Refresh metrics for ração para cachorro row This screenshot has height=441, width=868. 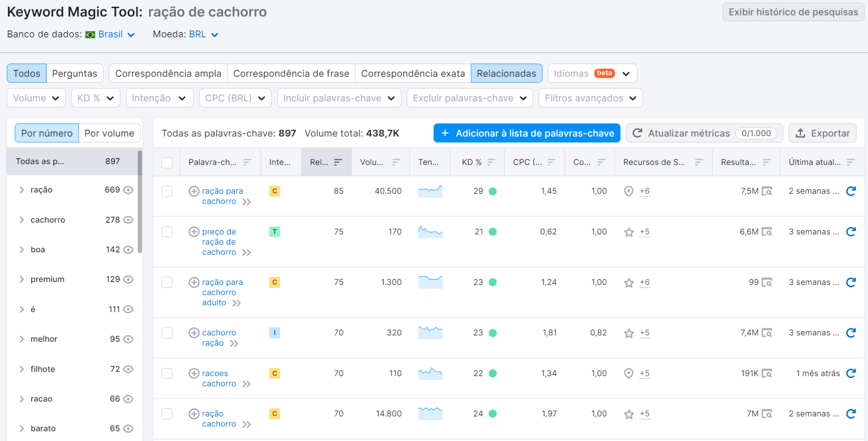(851, 191)
